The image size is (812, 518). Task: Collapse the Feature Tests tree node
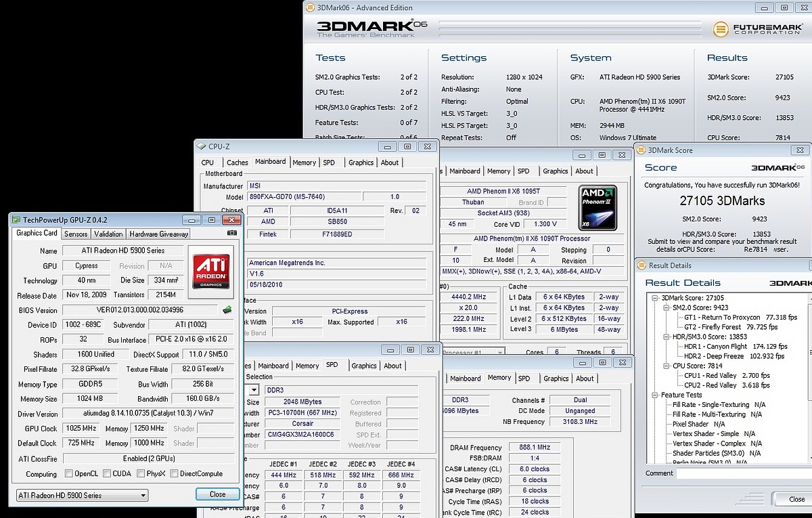point(655,395)
